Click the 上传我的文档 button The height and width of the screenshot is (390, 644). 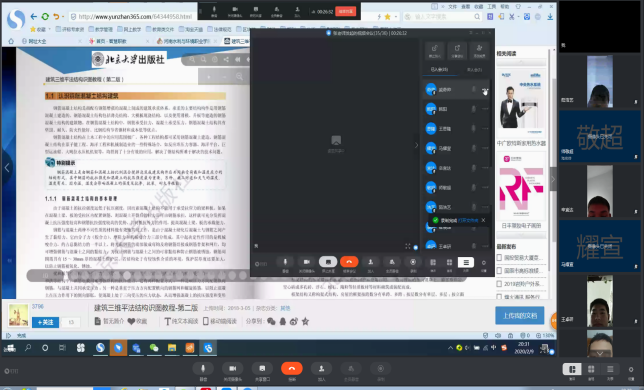pyautogui.click(x=520, y=315)
